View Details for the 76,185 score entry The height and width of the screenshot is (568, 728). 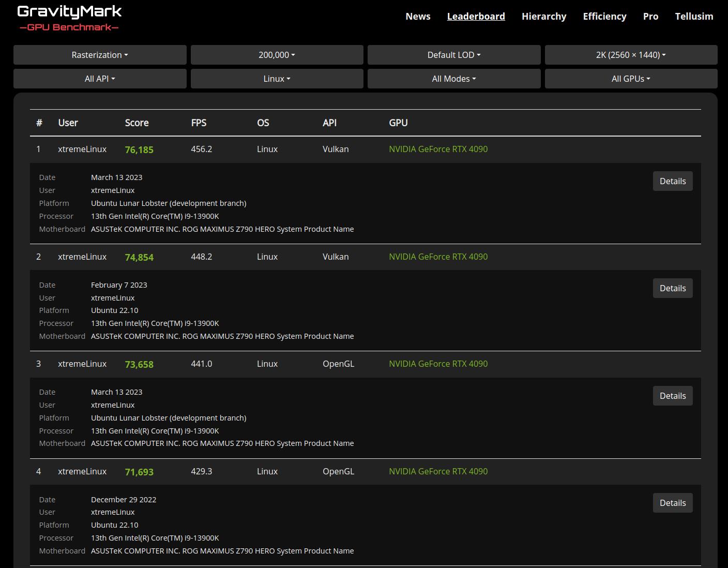672,181
